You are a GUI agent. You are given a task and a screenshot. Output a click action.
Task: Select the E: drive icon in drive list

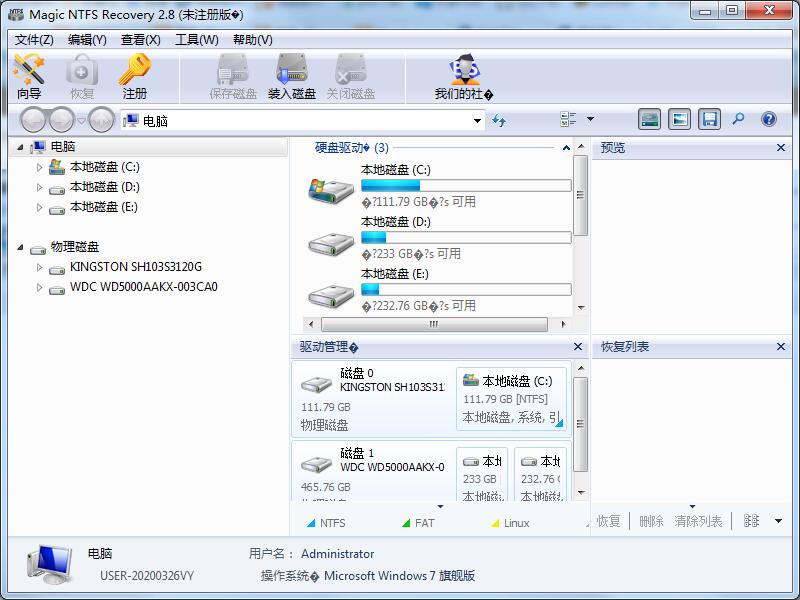tap(331, 296)
